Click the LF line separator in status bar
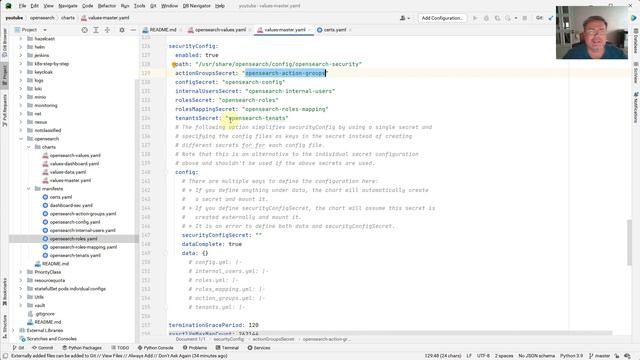Viewport: 640px width, 360px height. coord(469,356)
